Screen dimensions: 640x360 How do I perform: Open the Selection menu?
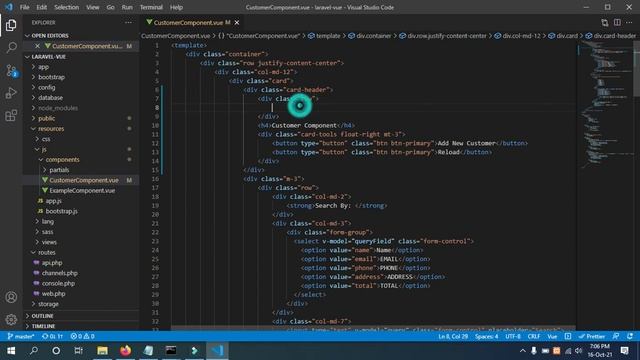coord(67,7)
